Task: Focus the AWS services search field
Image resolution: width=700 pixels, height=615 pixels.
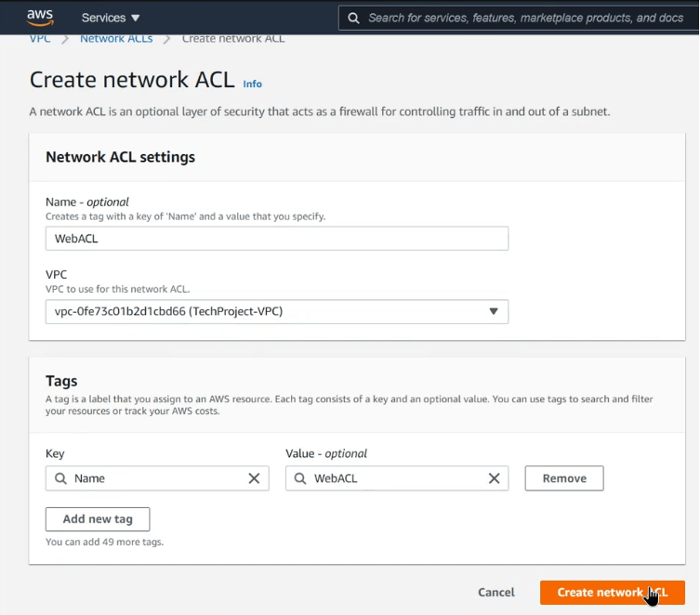Action: tap(525, 18)
